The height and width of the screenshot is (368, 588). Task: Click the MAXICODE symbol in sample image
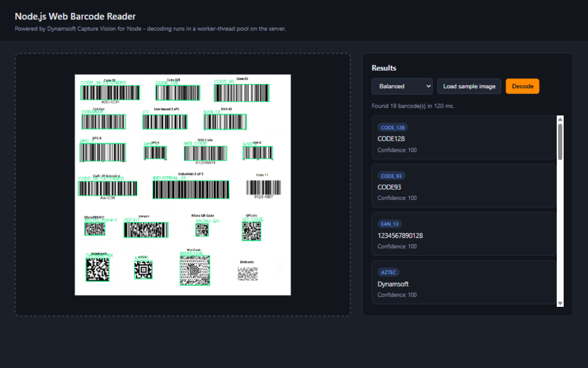(195, 270)
